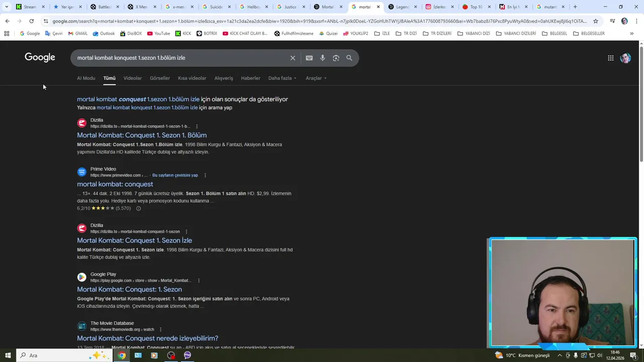This screenshot has width=644, height=362.
Task: Open Mortal Kombat: Conquest nerede izleyebilirim? link
Action: pos(147,338)
